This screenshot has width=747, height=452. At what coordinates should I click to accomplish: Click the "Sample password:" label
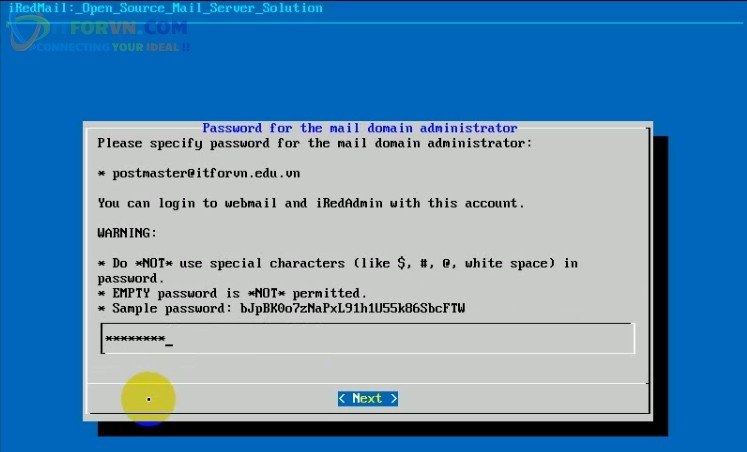tap(170, 308)
